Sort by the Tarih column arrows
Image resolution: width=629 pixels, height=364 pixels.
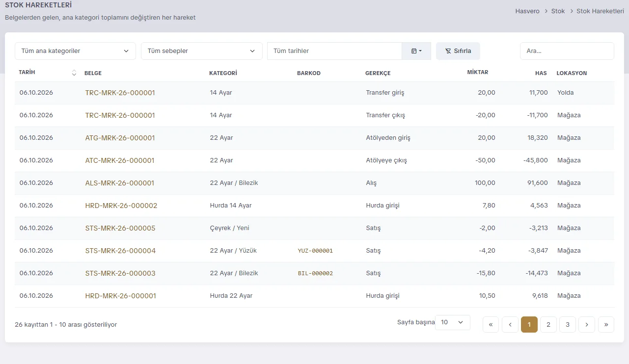tap(74, 73)
